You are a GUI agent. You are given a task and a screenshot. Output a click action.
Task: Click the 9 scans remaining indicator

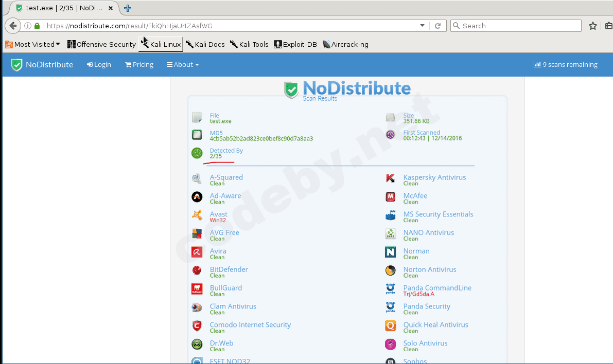[565, 64]
